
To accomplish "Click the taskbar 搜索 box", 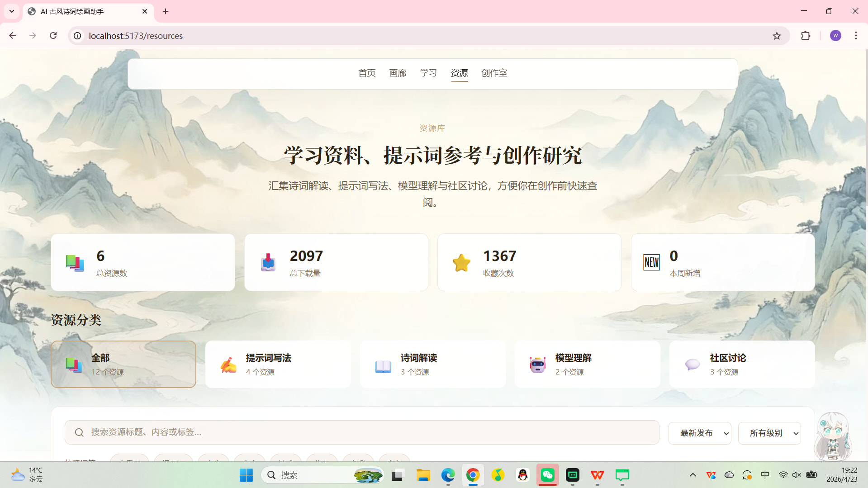I will click(x=323, y=475).
